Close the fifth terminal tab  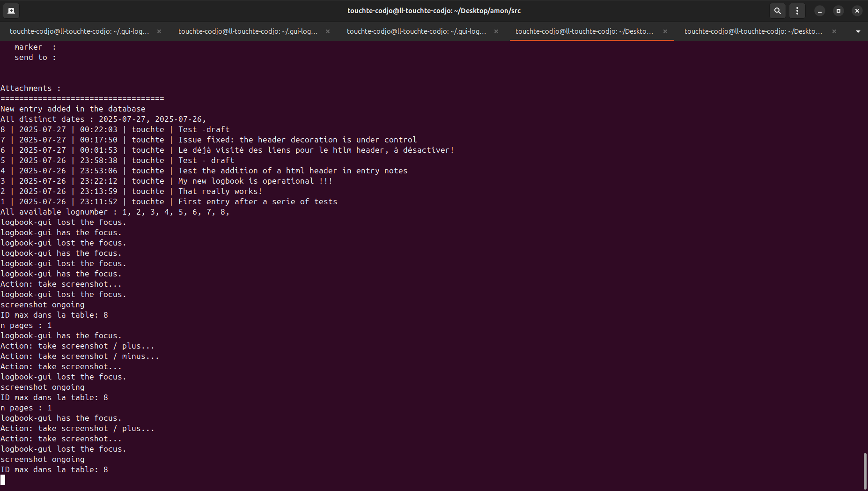[x=834, y=31]
